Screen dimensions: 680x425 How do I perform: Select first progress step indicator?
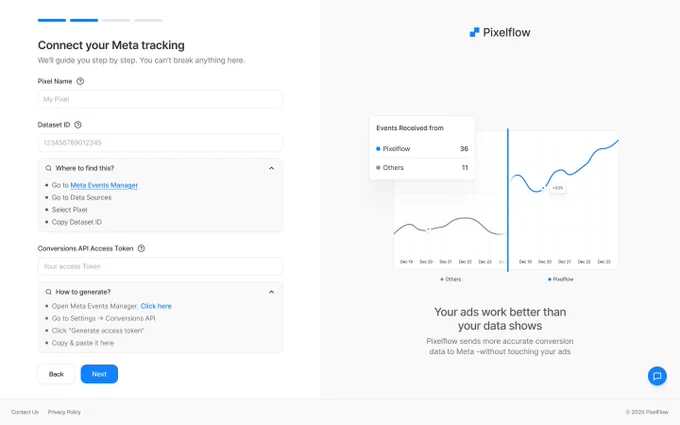pyautogui.click(x=52, y=20)
